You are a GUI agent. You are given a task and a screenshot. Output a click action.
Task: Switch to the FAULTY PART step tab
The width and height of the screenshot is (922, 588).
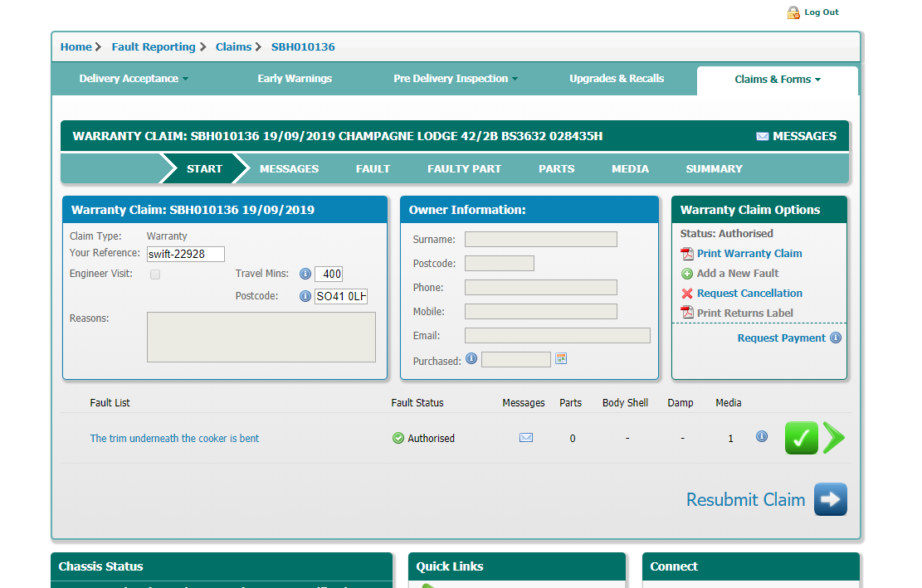tap(464, 168)
